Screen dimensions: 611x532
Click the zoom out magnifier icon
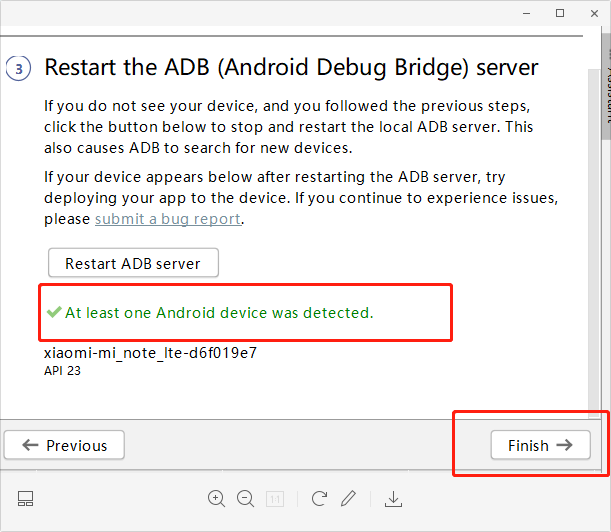[x=245, y=498]
